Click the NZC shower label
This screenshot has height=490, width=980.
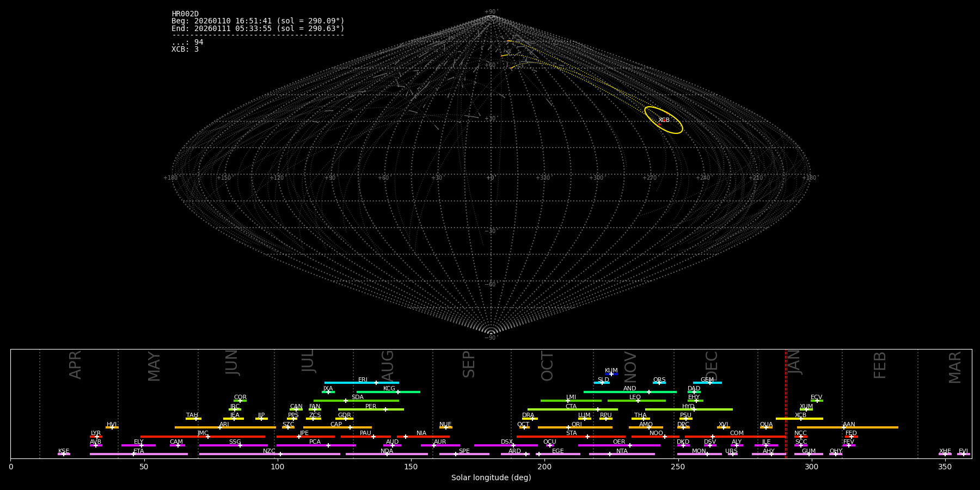(269, 451)
